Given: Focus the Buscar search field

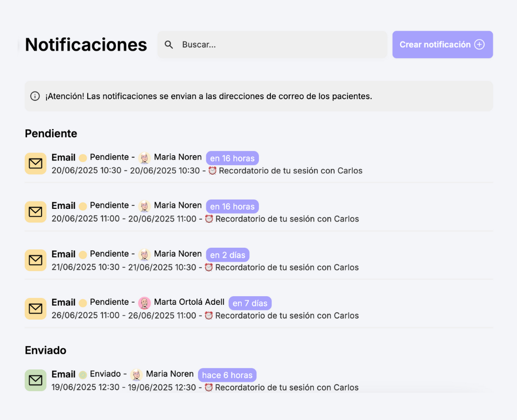Looking at the screenshot, I should 273,45.
